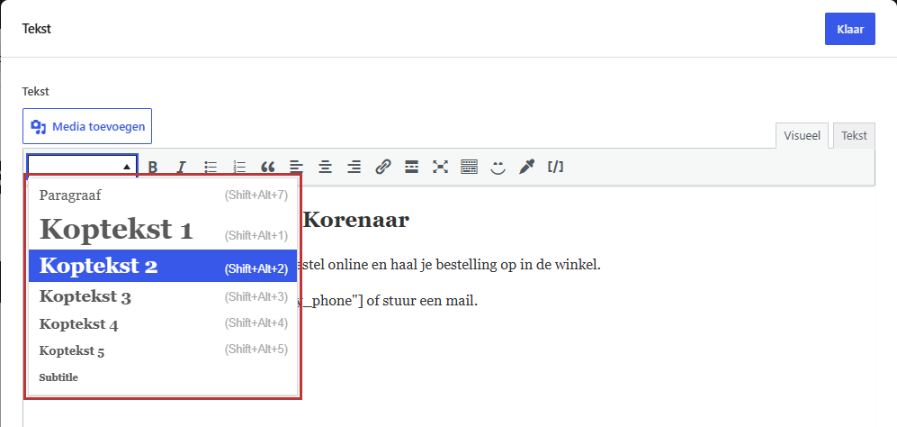Center align the text
Screen dimensions: 897x427
(325, 167)
